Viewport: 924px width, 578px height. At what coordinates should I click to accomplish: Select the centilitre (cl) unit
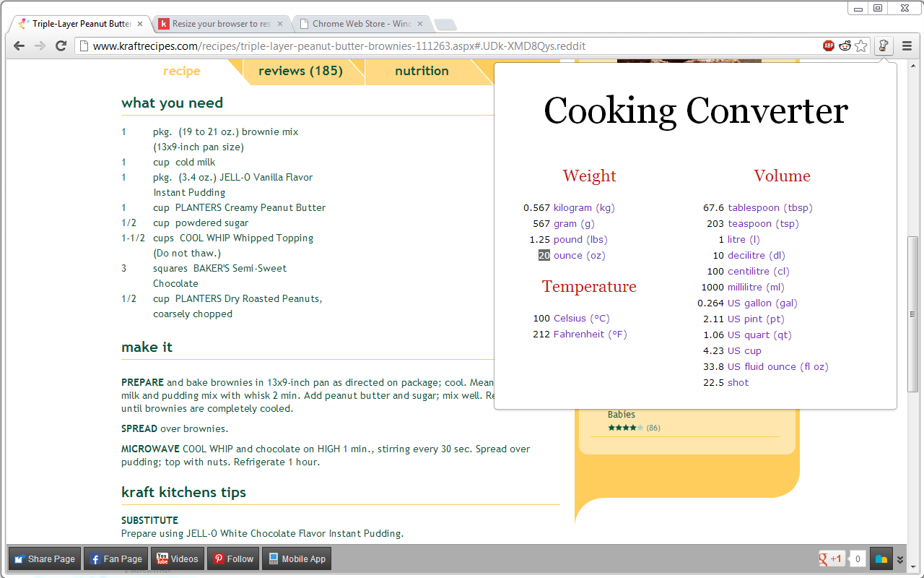click(759, 271)
